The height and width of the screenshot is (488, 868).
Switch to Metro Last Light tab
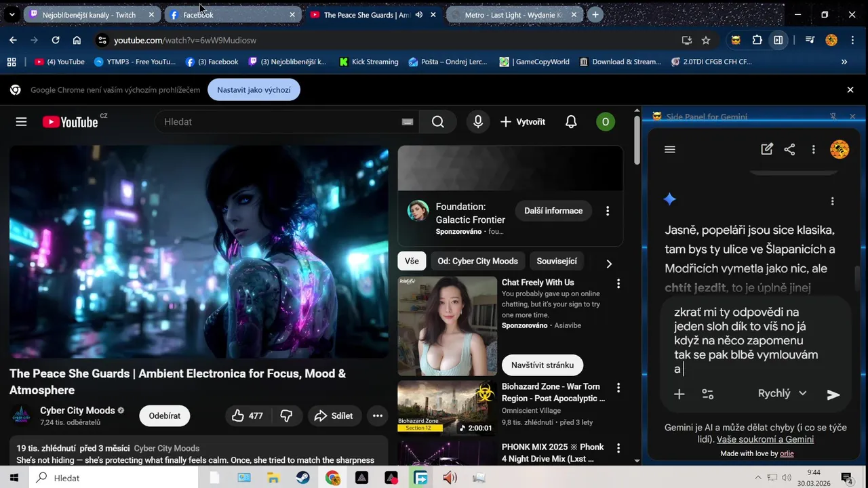(x=514, y=14)
